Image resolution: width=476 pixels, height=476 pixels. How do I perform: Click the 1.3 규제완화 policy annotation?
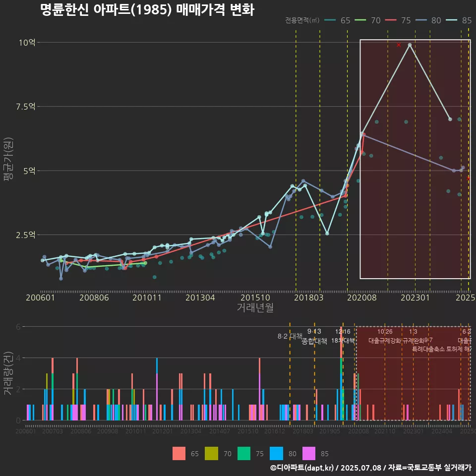coord(413,336)
